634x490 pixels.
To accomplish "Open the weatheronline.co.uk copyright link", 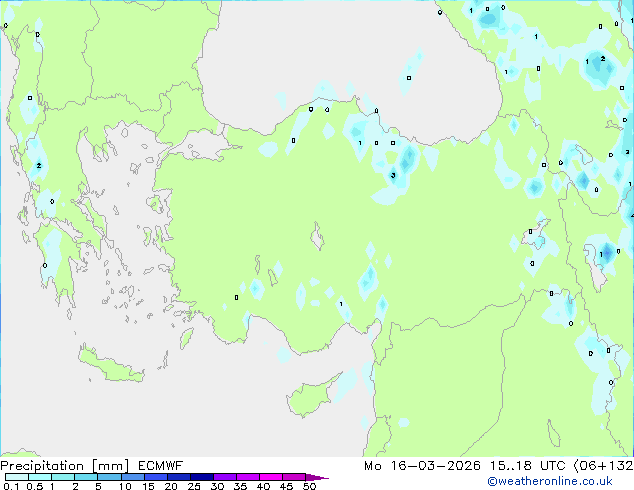I will tap(550, 481).
